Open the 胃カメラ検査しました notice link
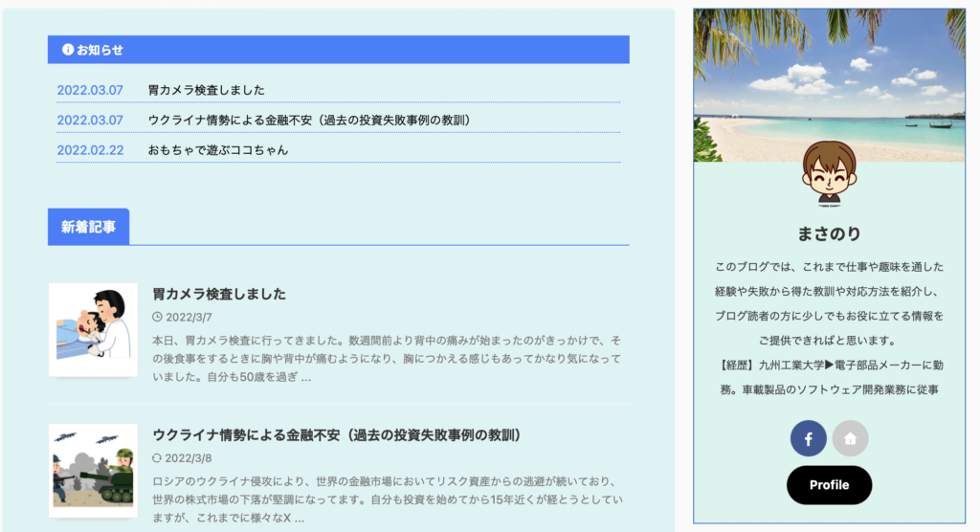The height and width of the screenshot is (532, 980). [206, 90]
